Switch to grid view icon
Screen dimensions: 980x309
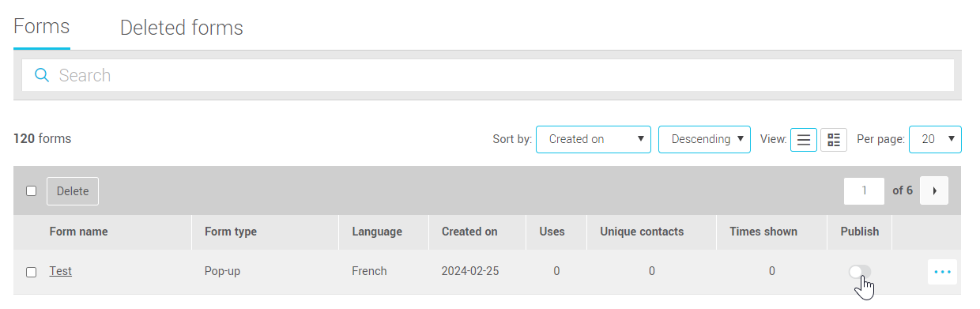[x=834, y=140]
